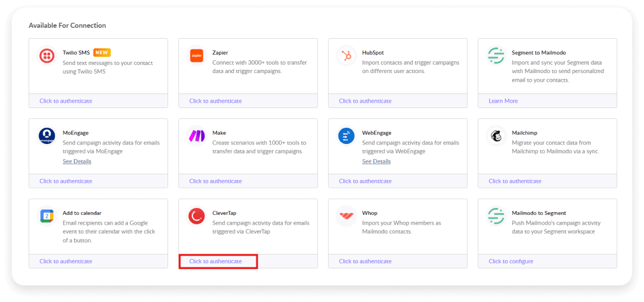Authenticate the Whop integration

pyautogui.click(x=365, y=261)
